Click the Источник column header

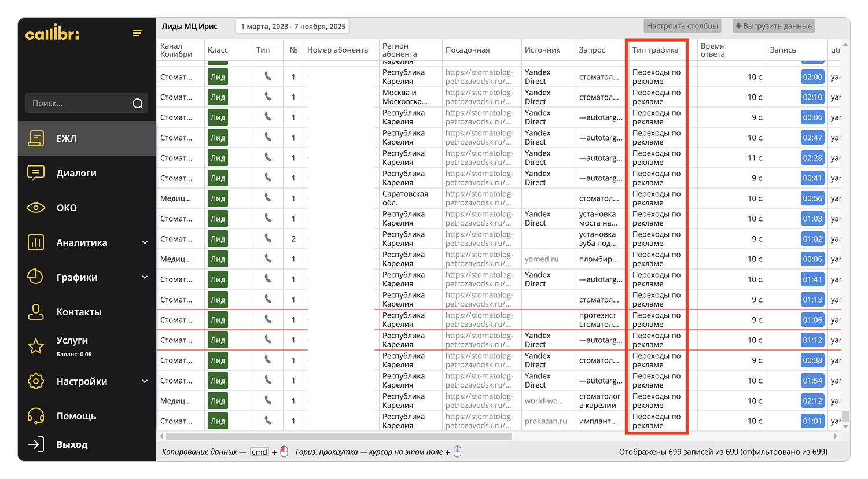tap(542, 50)
